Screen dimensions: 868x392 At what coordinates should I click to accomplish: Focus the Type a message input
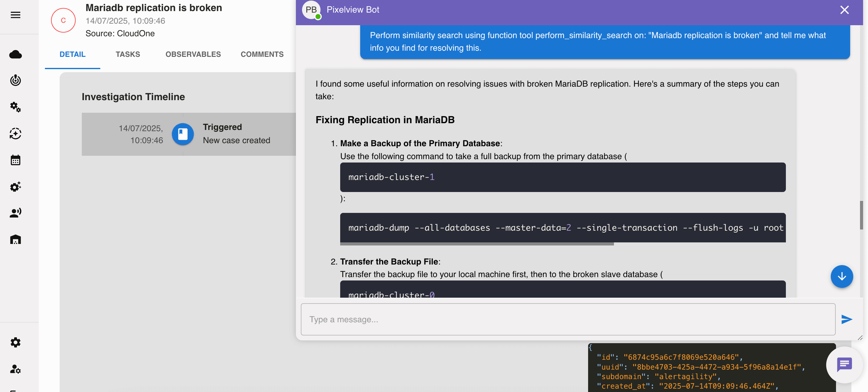click(x=568, y=319)
